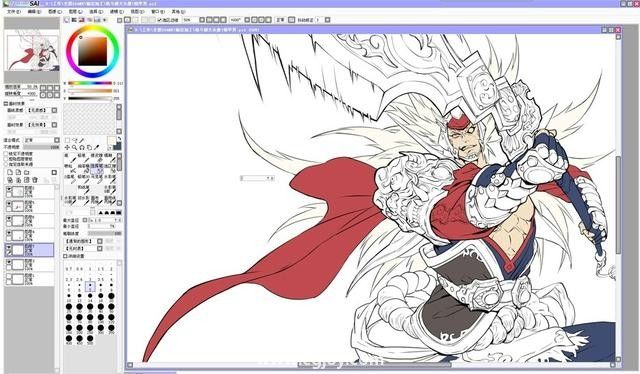
Task: Toggle the brush detailed settings checkbox
Action: 65,256
